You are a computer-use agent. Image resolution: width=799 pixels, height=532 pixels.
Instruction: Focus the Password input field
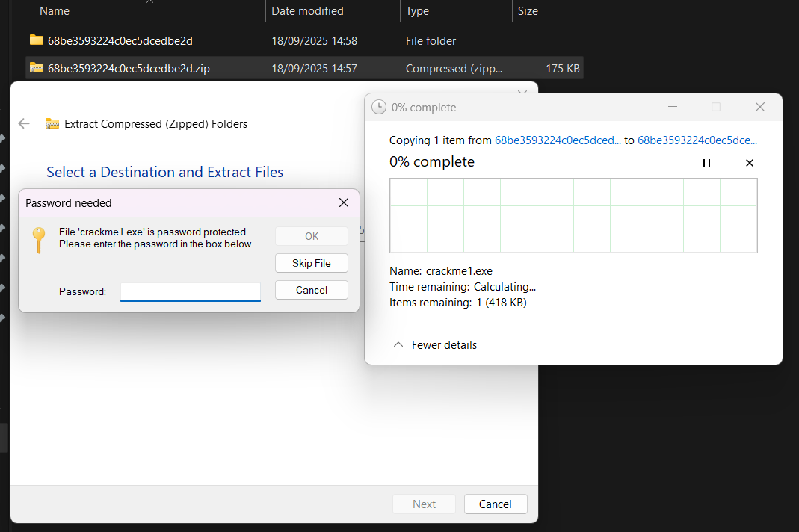point(191,291)
